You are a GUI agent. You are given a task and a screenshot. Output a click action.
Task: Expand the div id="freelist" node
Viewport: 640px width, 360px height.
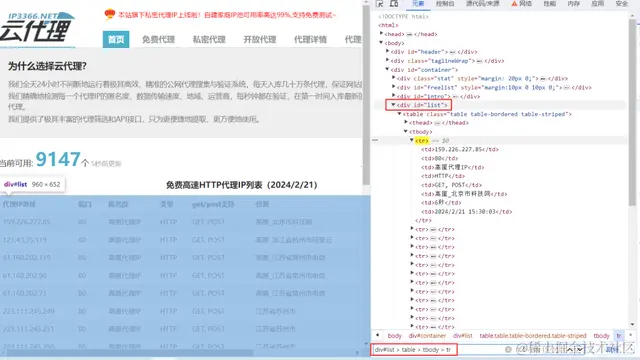pyautogui.click(x=393, y=87)
